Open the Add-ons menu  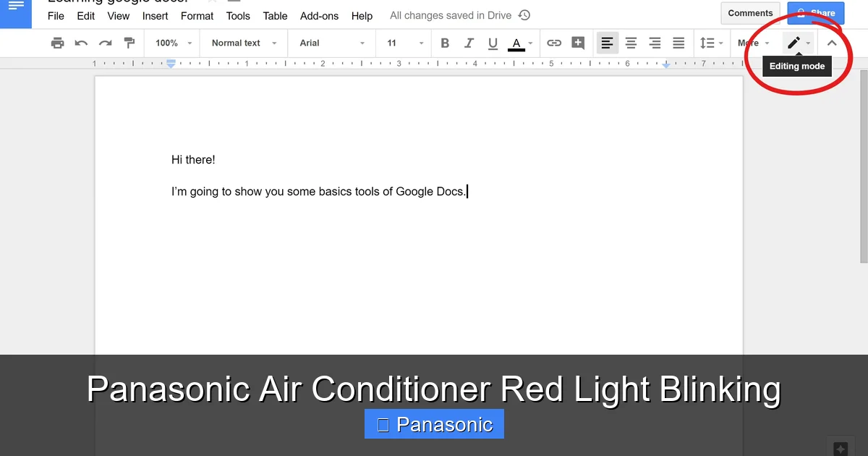click(x=319, y=16)
